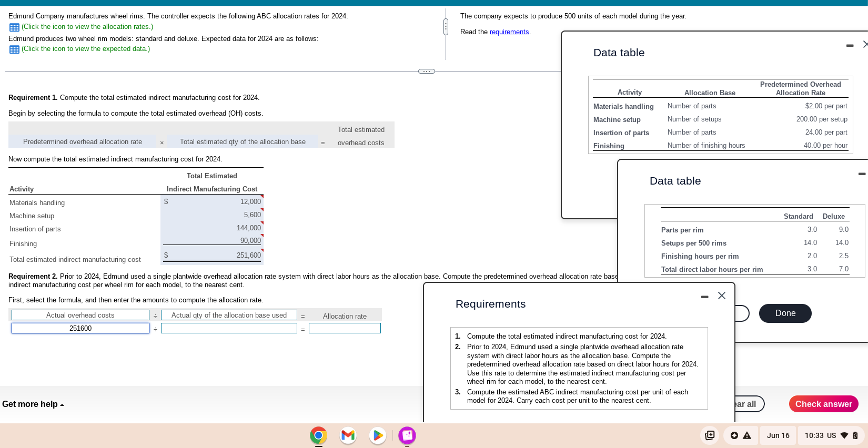
Task: Open Gmail from the shelf
Action: point(348,435)
